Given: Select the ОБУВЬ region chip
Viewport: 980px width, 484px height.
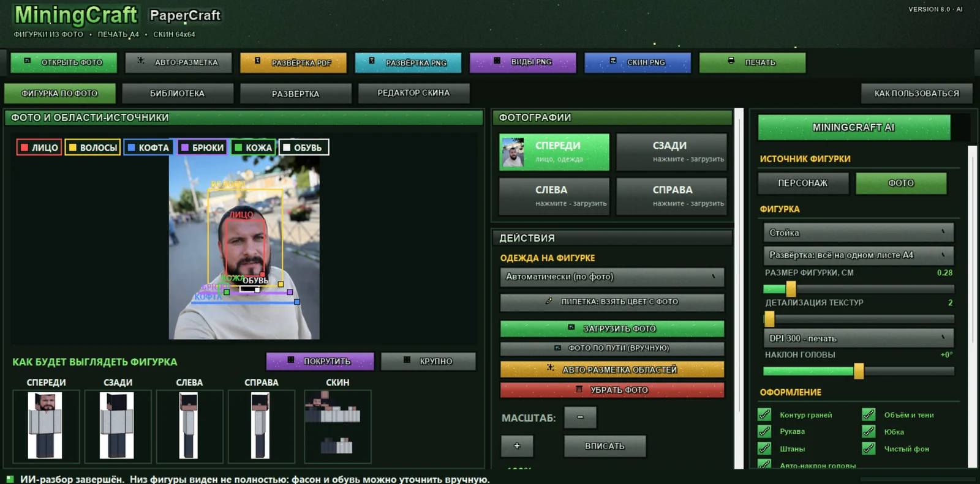Looking at the screenshot, I should click(x=304, y=147).
